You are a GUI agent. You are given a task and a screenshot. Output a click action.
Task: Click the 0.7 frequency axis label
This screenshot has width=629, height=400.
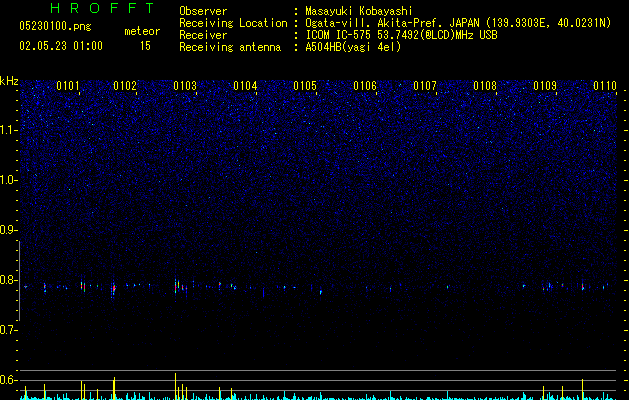pos(7,330)
